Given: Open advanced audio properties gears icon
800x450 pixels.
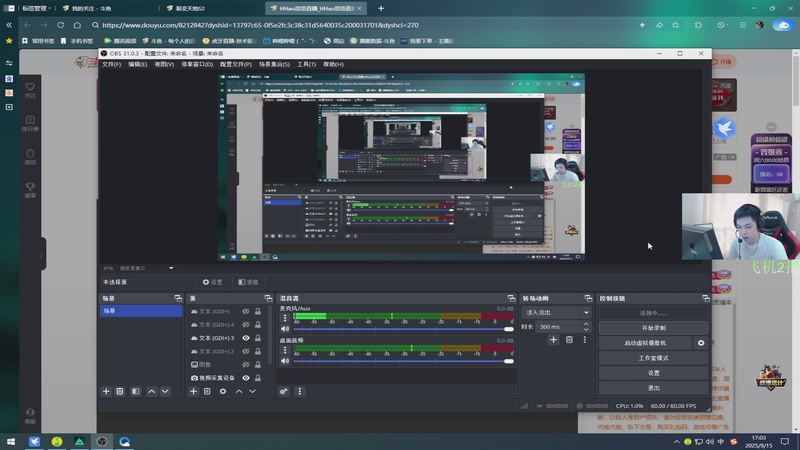Looking at the screenshot, I should tap(284, 391).
